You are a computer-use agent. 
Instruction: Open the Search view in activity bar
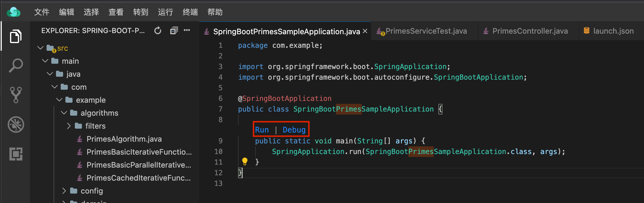[x=16, y=65]
